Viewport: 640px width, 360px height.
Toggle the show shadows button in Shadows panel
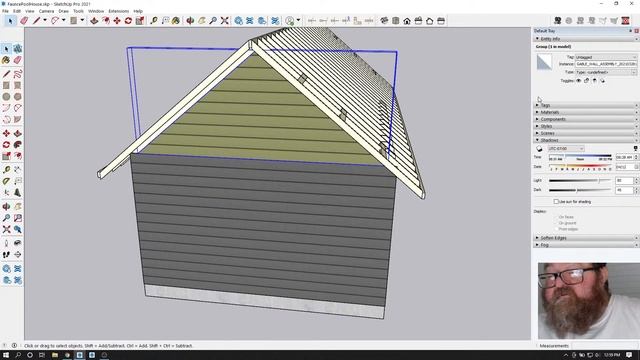tap(540, 149)
